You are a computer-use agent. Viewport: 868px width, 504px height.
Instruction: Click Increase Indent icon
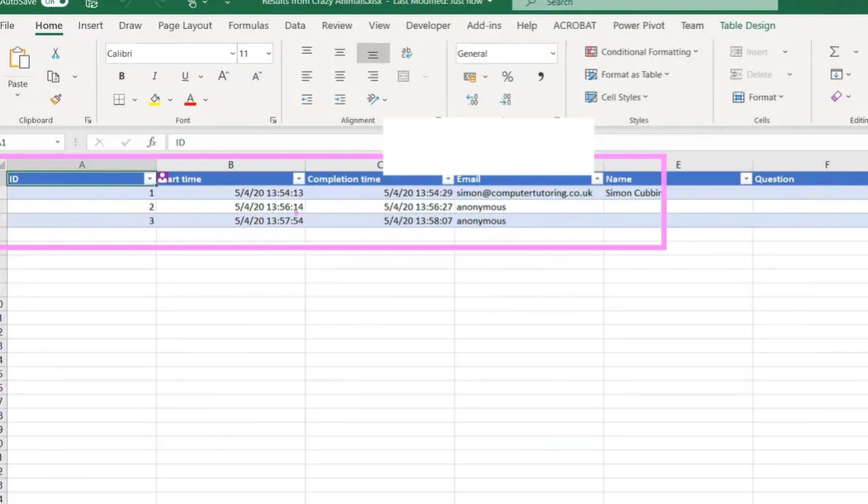pos(339,99)
